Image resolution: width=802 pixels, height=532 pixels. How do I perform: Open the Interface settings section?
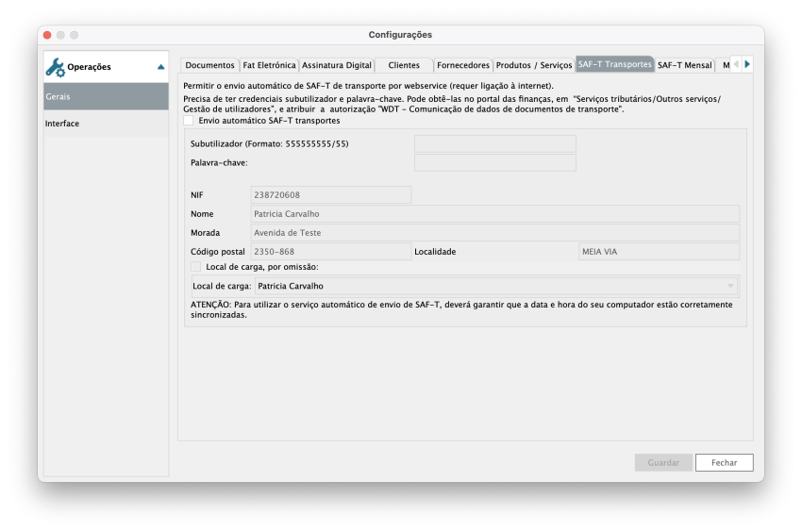[x=106, y=124]
